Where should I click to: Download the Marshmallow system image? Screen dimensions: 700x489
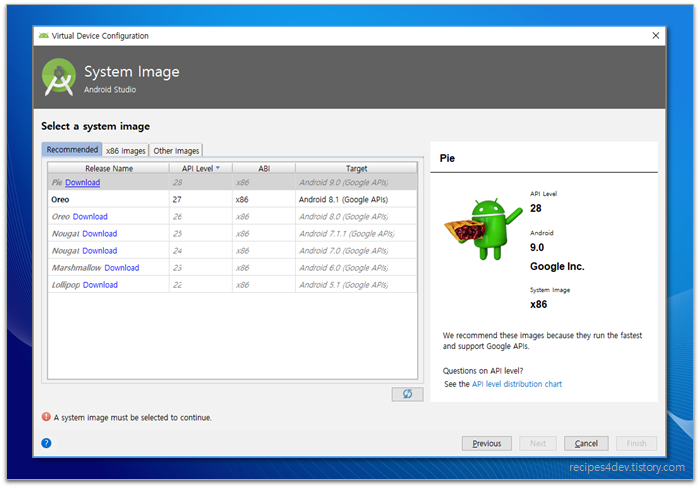[x=122, y=267]
